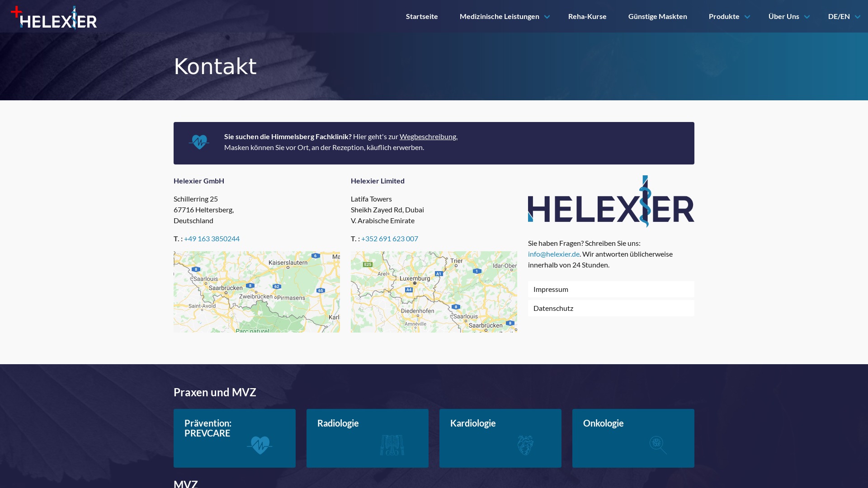Call Helexier Limited number +352 691 623 007

click(390, 239)
